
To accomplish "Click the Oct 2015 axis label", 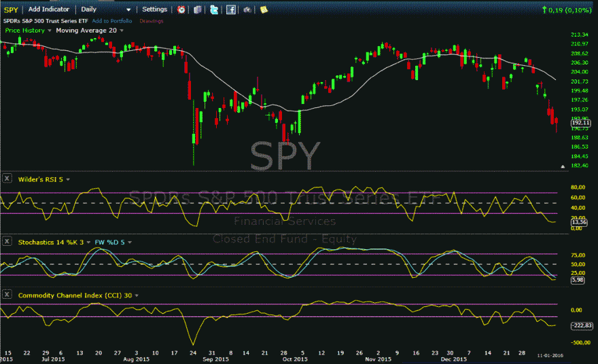I will [295, 359].
